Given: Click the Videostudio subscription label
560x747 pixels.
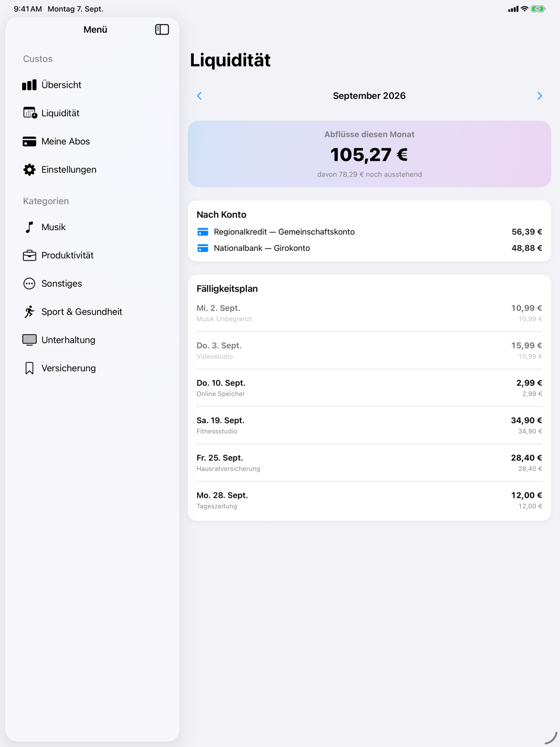Looking at the screenshot, I should tap(215, 357).
